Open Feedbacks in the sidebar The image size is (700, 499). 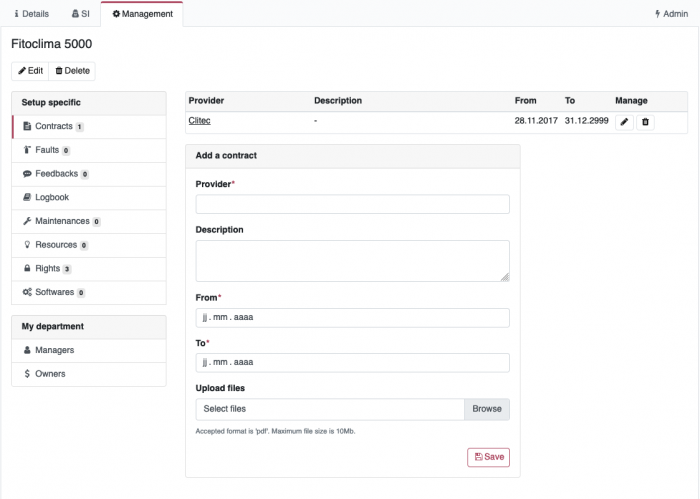[x=55, y=174]
